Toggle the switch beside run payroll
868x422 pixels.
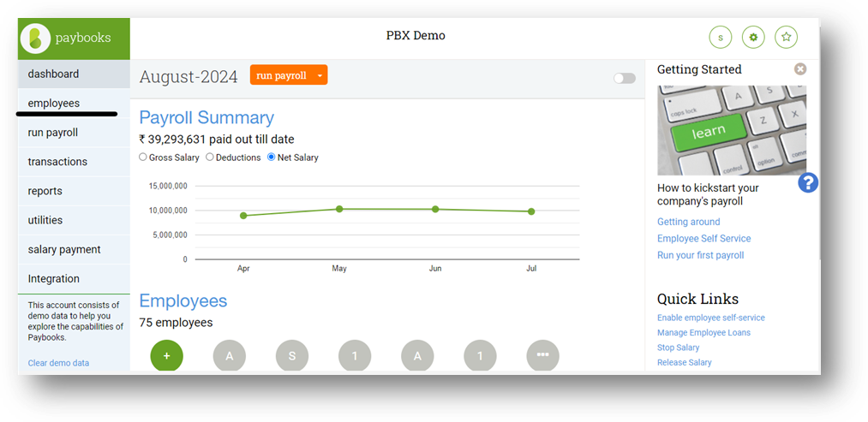click(x=625, y=79)
